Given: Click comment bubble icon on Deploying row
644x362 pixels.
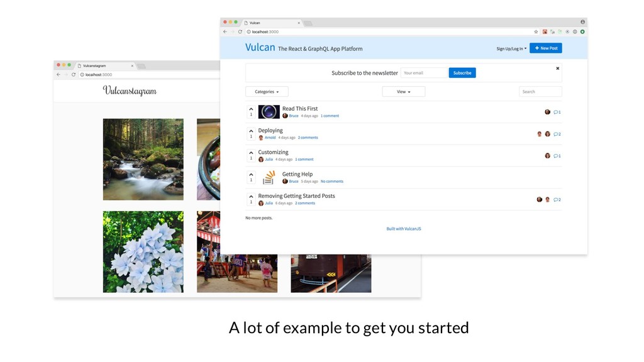Looking at the screenshot, I should 557,134.
